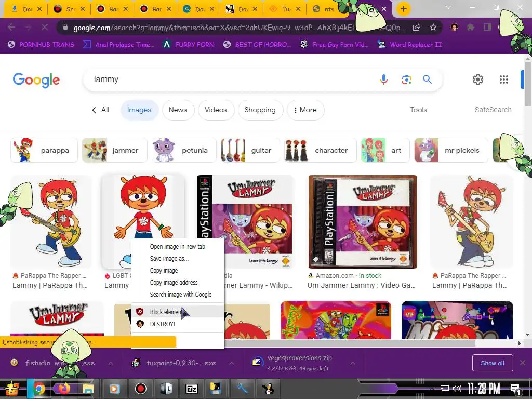This screenshot has height=399, width=532.
Task: Filter by the parappa chip
Action: click(x=44, y=150)
